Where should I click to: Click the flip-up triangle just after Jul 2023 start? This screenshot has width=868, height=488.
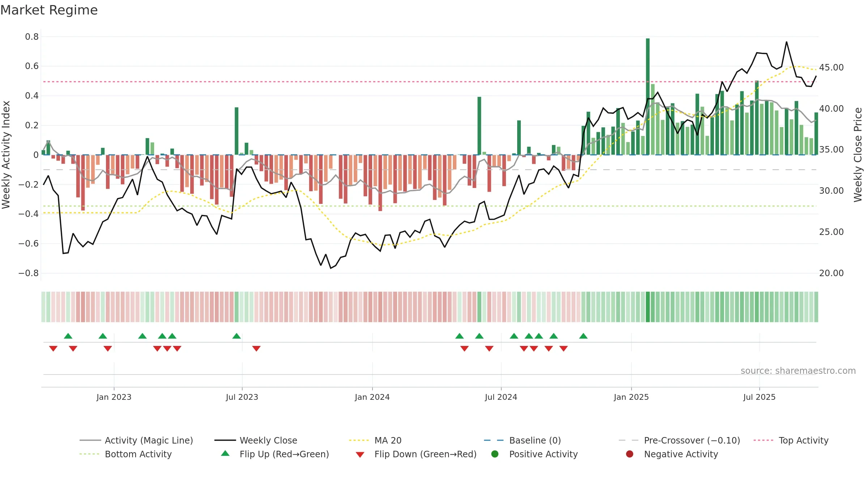(237, 336)
